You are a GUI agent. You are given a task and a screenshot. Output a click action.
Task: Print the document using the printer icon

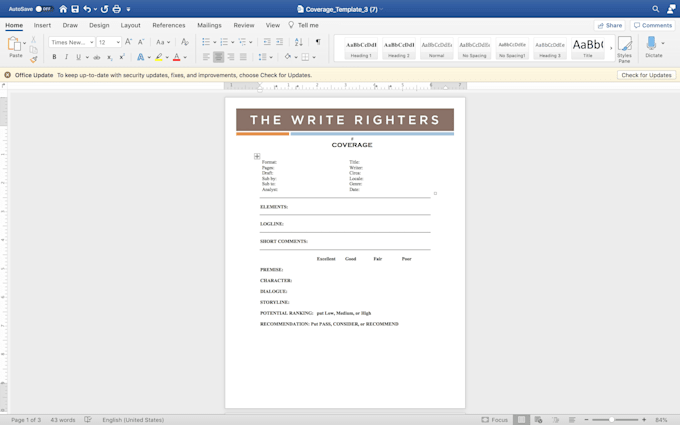117,9
